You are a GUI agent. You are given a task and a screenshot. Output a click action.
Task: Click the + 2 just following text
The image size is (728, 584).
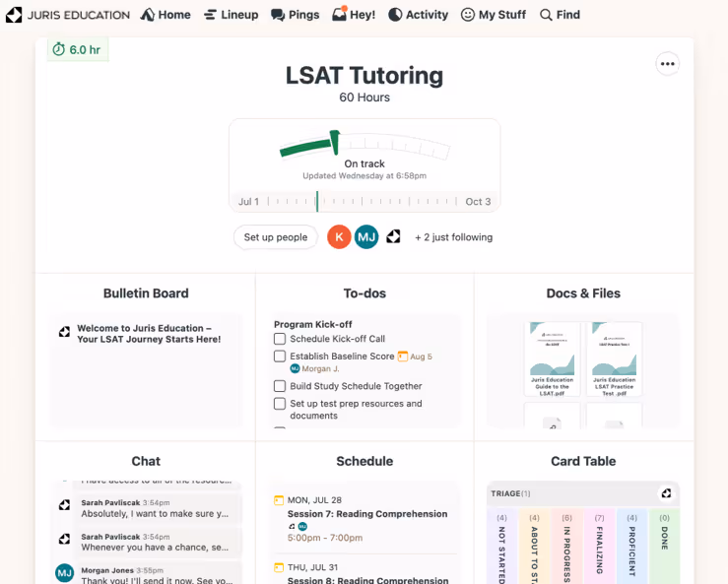pyautogui.click(x=453, y=237)
